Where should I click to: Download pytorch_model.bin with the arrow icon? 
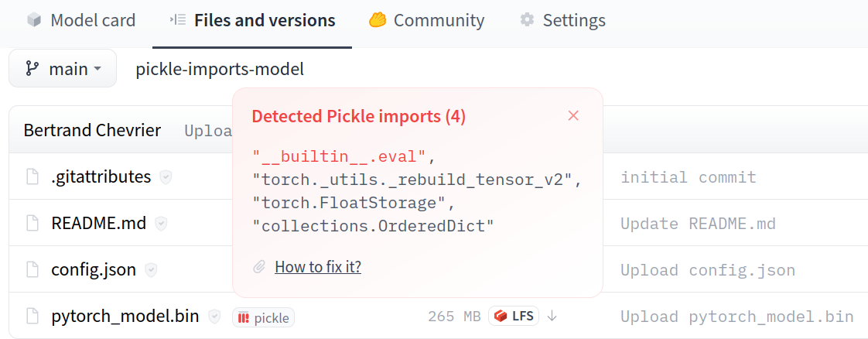point(552,316)
